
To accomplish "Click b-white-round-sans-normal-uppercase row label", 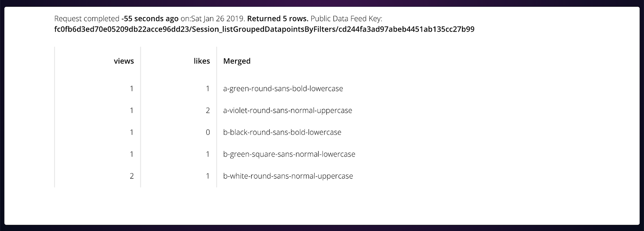I will pos(288,176).
